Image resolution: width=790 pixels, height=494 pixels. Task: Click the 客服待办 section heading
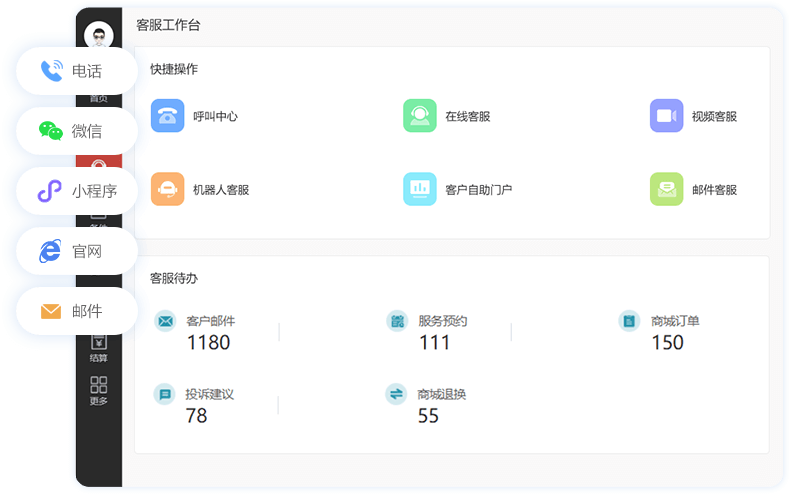pos(174,278)
